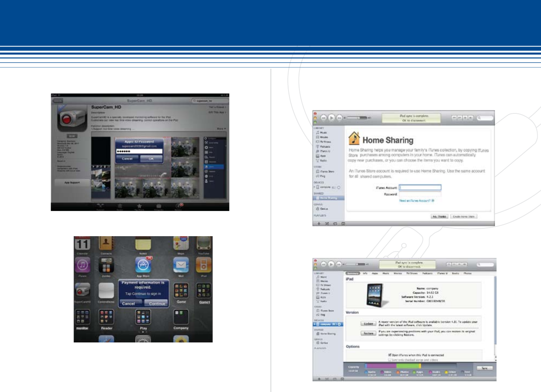The height and width of the screenshot is (392, 541).
Task: Open the Contacts app icon
Action: tap(106, 244)
